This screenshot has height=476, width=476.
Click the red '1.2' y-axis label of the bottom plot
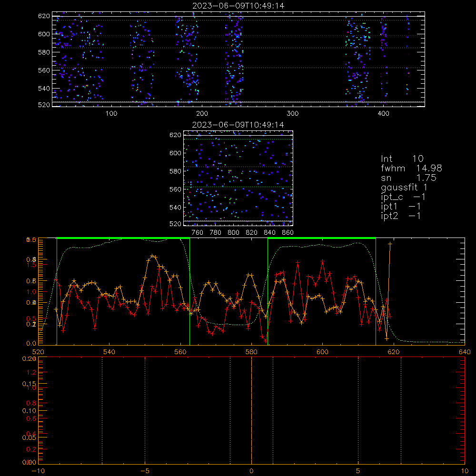[31, 372]
